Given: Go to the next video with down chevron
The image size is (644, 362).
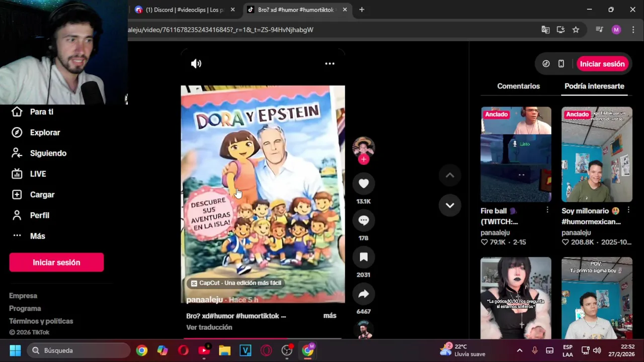Looking at the screenshot, I should tap(450, 205).
